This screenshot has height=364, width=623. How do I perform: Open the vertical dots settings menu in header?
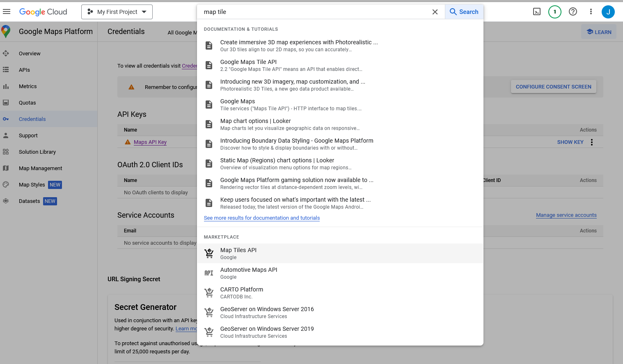coord(591,12)
